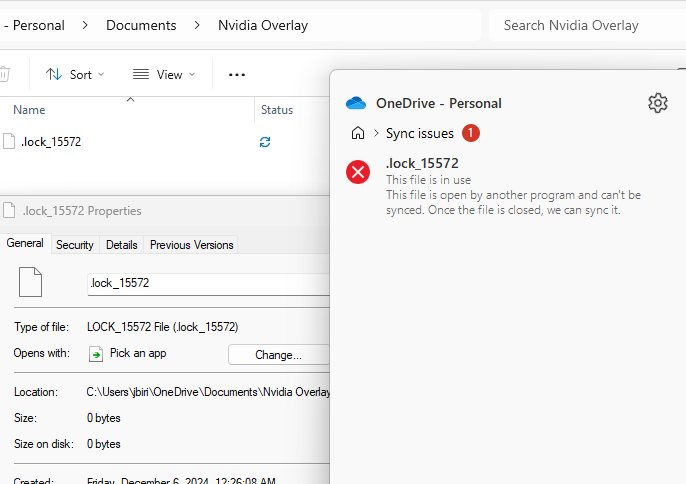Click the Location path text
The height and width of the screenshot is (484, 686).
(208, 392)
